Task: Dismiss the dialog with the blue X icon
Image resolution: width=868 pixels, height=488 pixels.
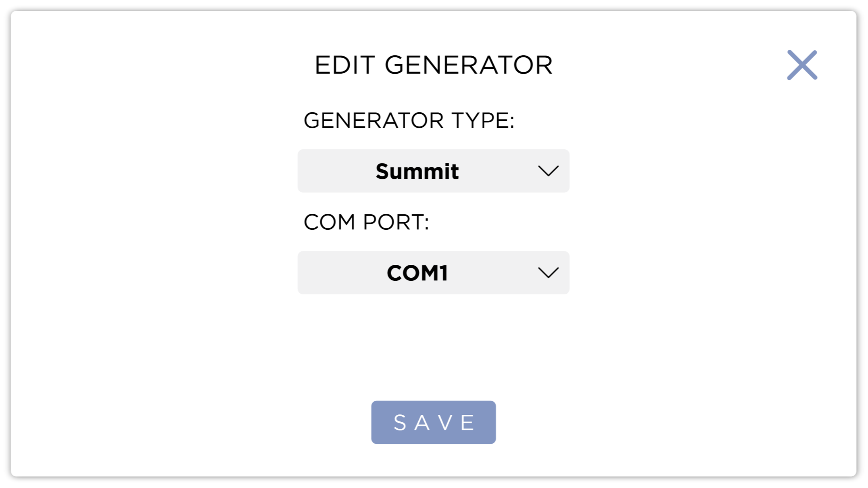Action: tap(802, 65)
